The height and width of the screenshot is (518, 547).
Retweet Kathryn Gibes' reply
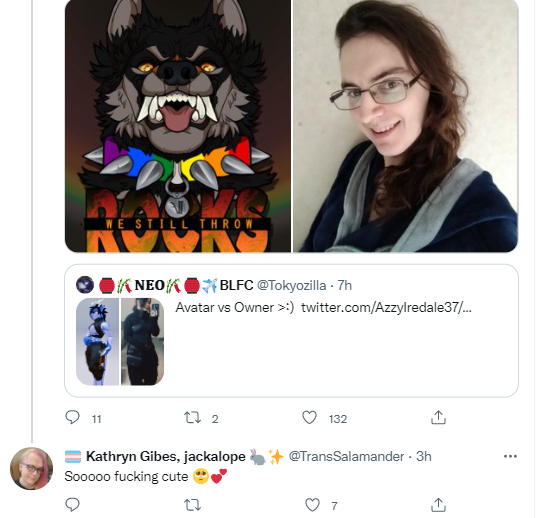click(x=192, y=505)
